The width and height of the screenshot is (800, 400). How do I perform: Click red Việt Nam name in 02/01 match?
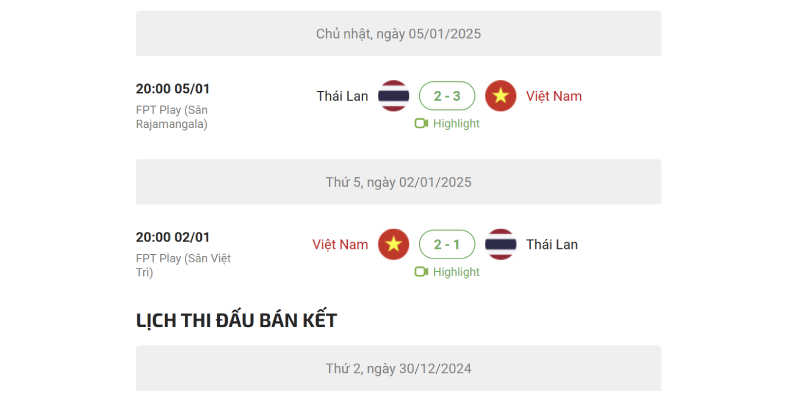coord(340,244)
